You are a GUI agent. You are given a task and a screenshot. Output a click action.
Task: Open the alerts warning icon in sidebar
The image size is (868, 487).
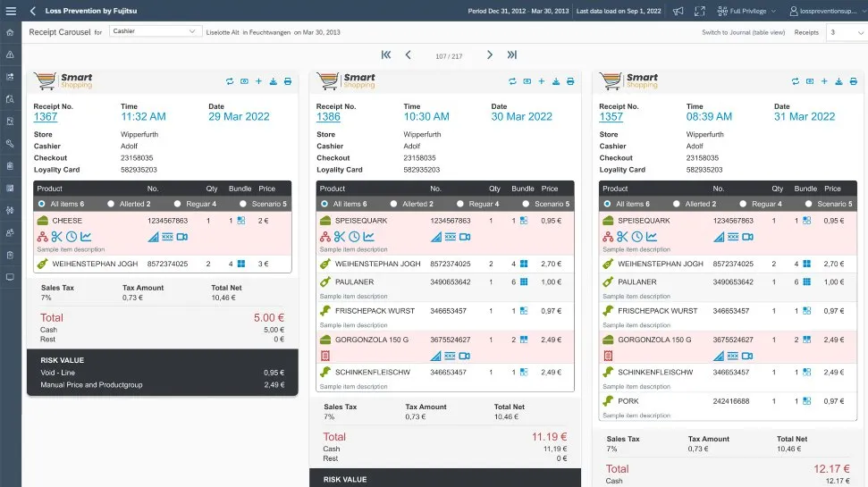point(10,55)
